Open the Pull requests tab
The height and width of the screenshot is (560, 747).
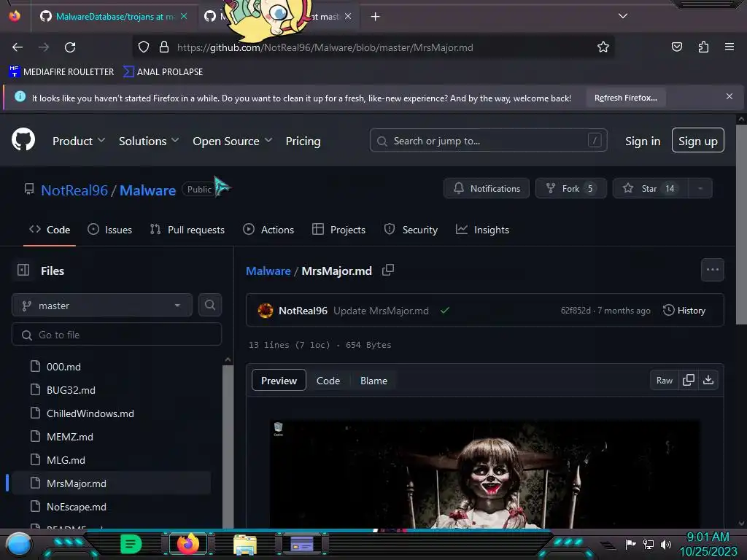tap(187, 230)
